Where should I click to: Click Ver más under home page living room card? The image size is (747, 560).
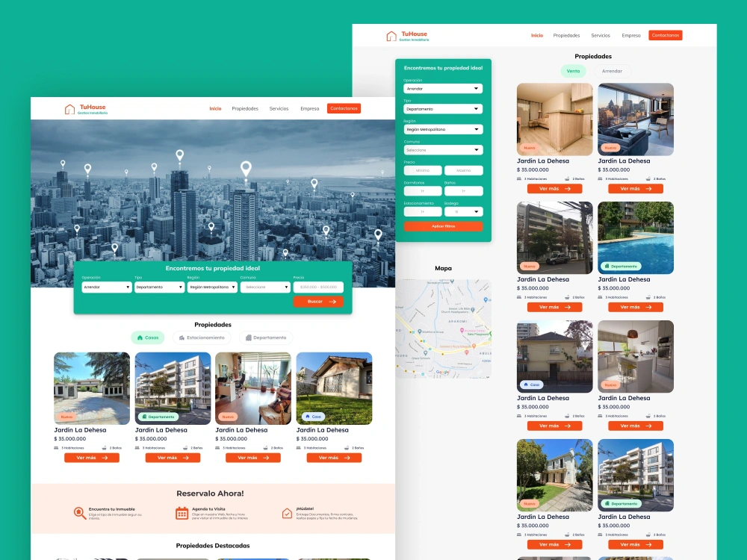(x=253, y=458)
